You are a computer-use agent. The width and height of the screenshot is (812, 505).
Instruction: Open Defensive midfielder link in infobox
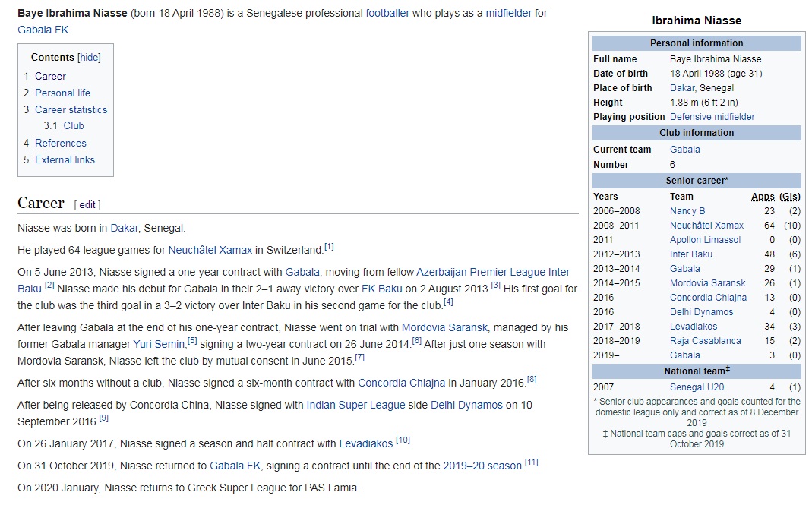point(712,117)
